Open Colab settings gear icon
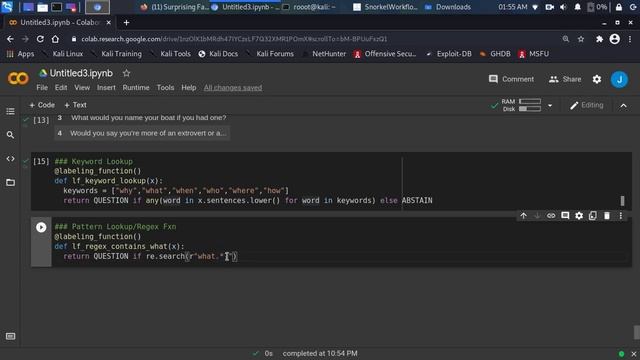640x360 pixels. click(597, 79)
